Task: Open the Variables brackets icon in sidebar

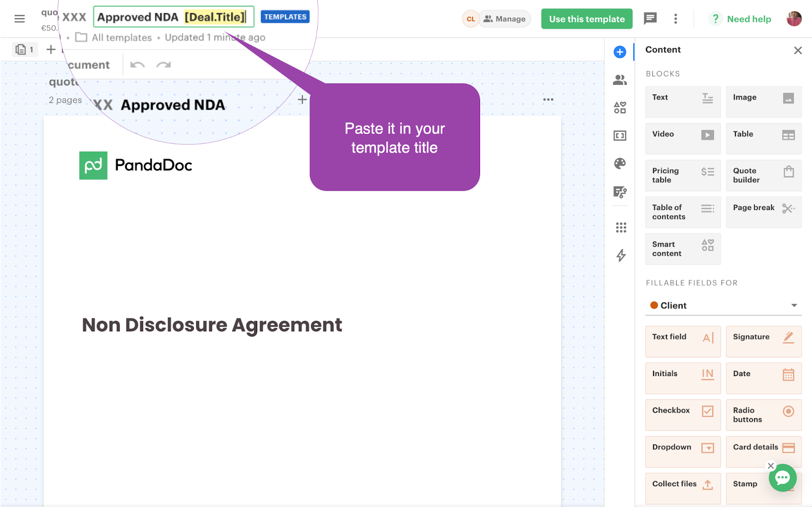Action: pyautogui.click(x=620, y=136)
